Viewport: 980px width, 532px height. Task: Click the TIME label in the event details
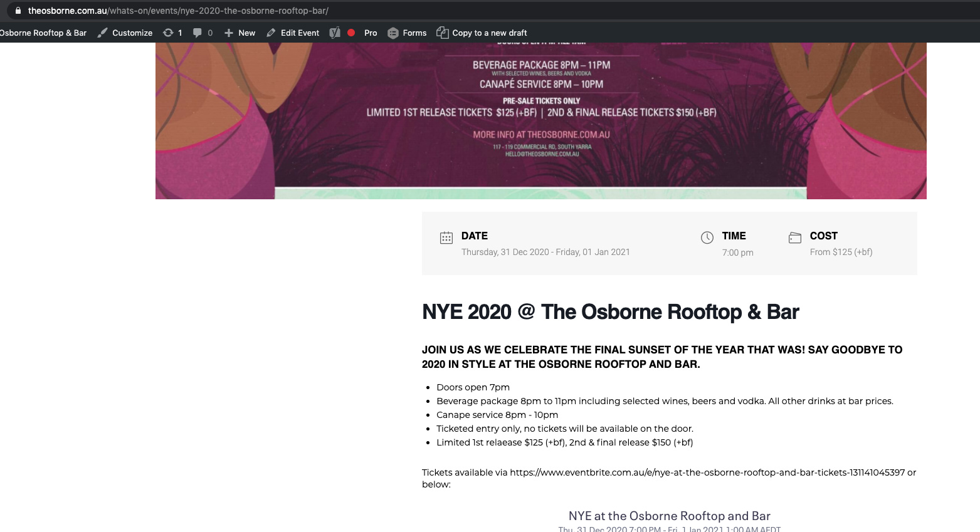(x=734, y=236)
